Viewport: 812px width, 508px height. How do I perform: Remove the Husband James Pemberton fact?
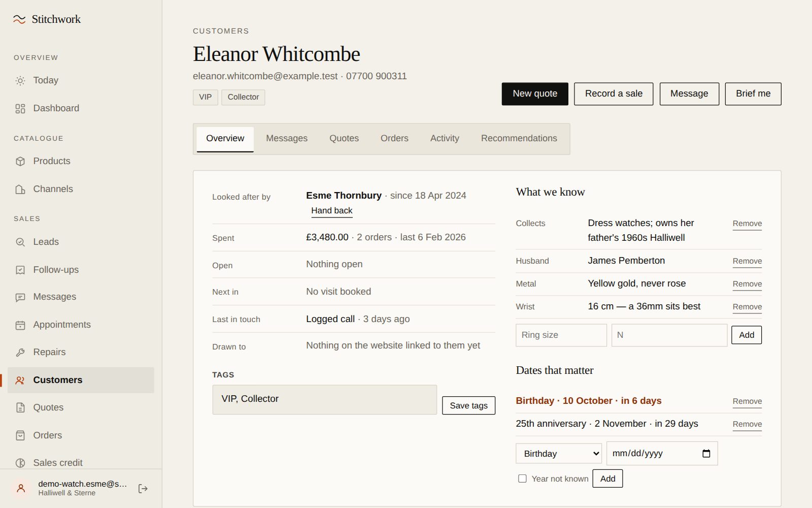tap(747, 262)
